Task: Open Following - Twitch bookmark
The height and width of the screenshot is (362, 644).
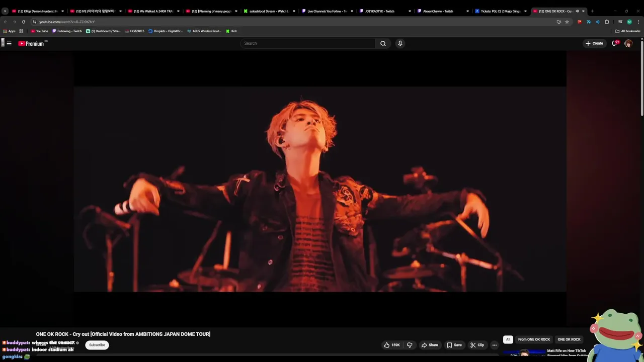Action: pyautogui.click(x=67, y=31)
